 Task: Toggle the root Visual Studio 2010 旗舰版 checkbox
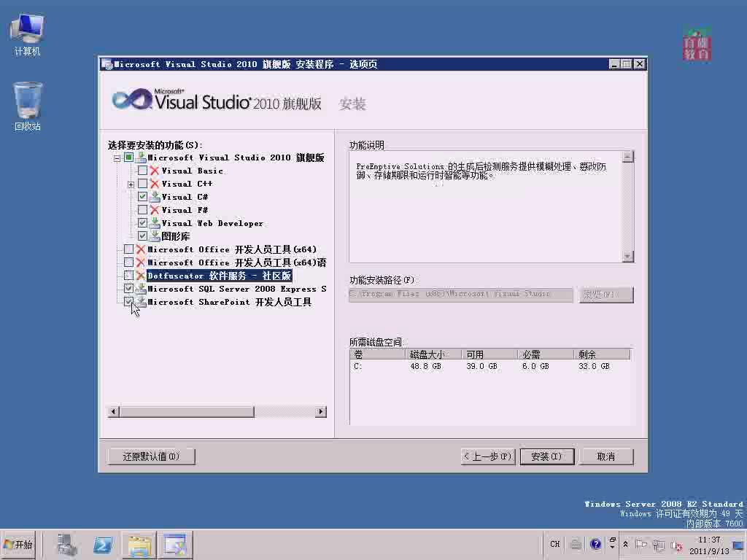(x=128, y=157)
